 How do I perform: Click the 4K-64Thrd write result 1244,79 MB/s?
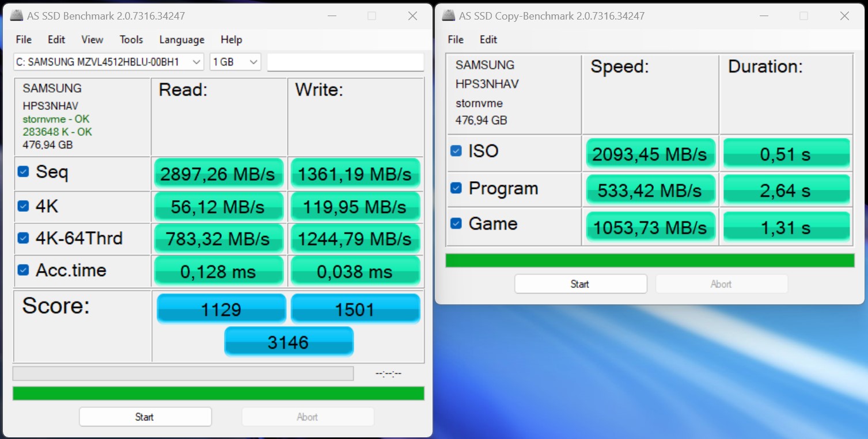pyautogui.click(x=355, y=239)
